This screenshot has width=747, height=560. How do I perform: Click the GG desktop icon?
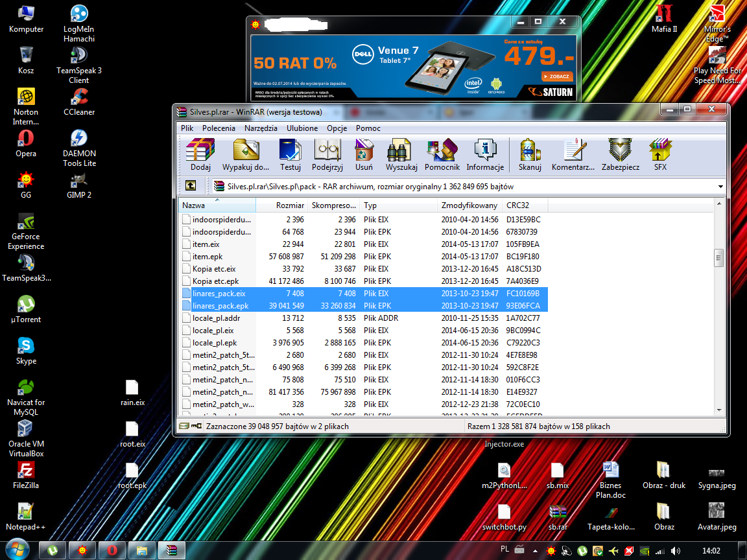coord(26,185)
